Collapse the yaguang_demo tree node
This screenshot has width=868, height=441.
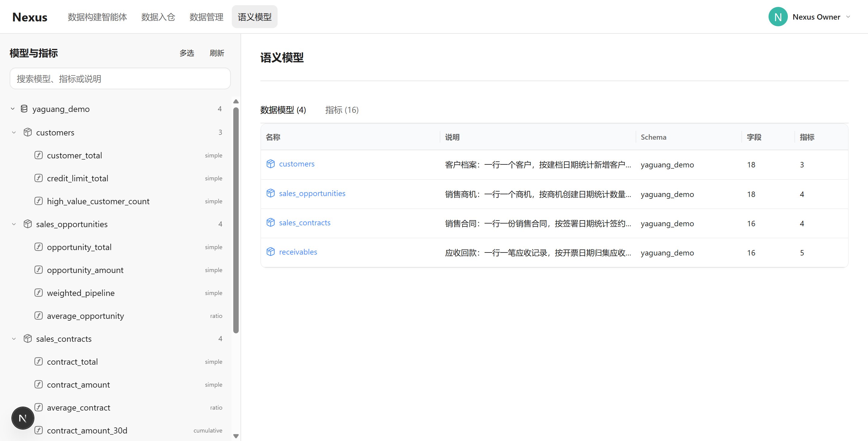pos(12,109)
